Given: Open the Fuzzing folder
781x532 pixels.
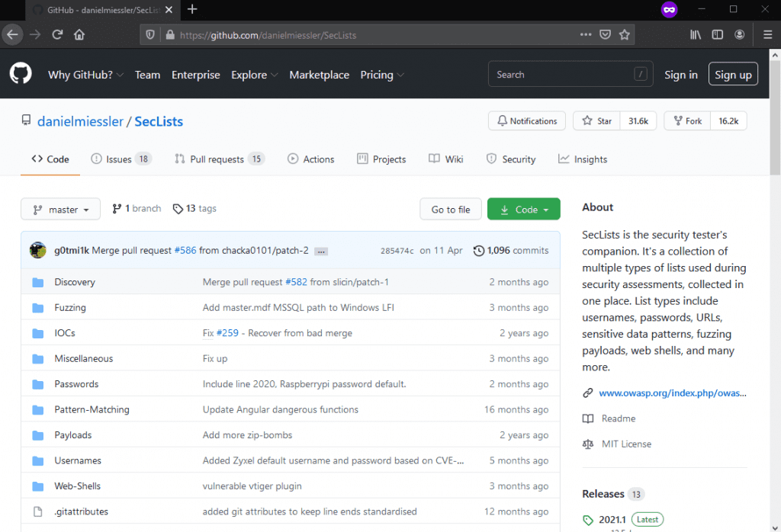Looking at the screenshot, I should pos(70,308).
